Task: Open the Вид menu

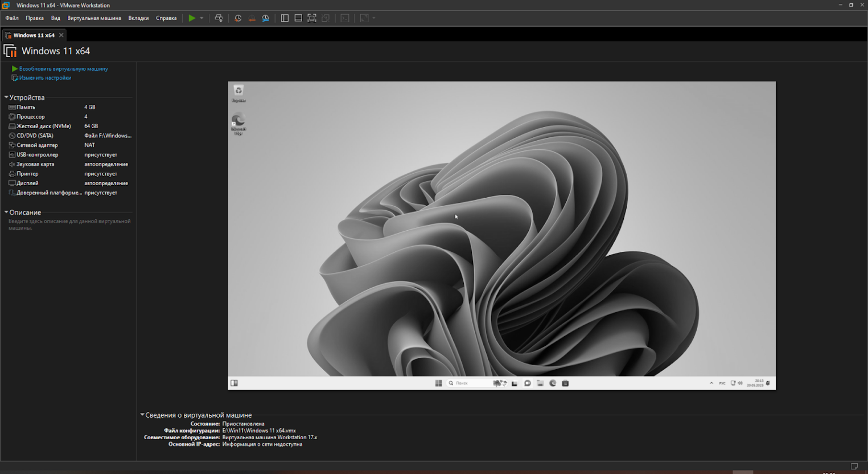Action: [x=56, y=18]
